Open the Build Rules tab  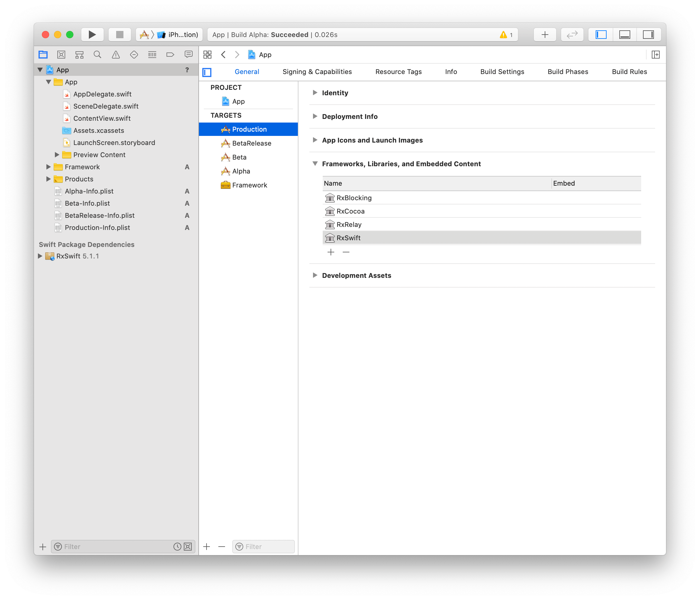(x=629, y=72)
